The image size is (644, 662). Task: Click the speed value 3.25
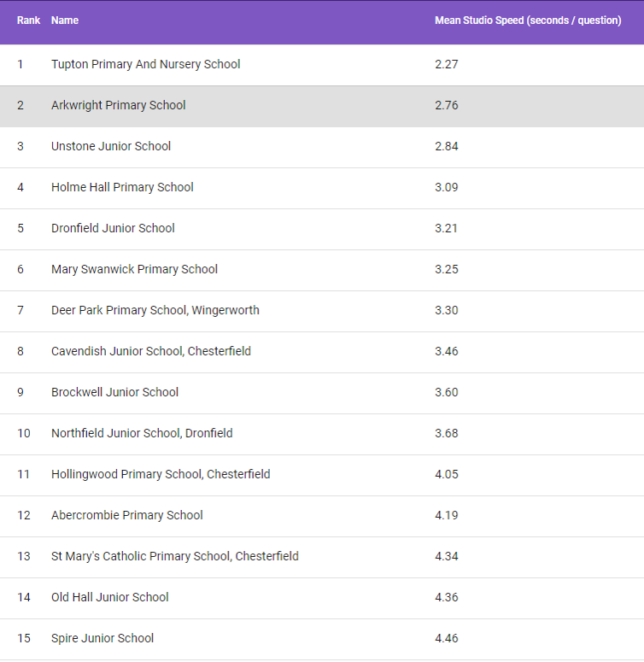(x=447, y=269)
